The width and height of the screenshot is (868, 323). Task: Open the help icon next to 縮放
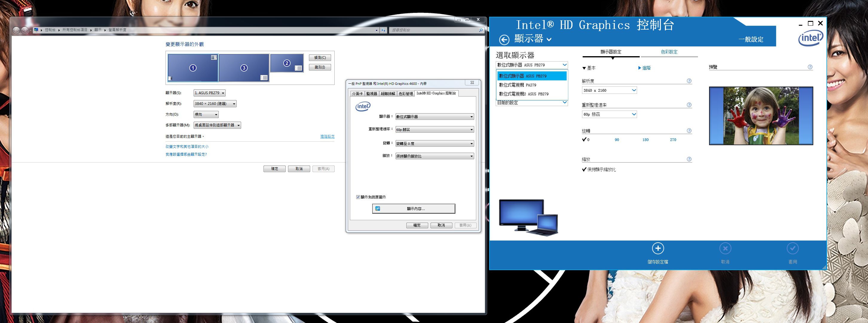[x=689, y=159]
